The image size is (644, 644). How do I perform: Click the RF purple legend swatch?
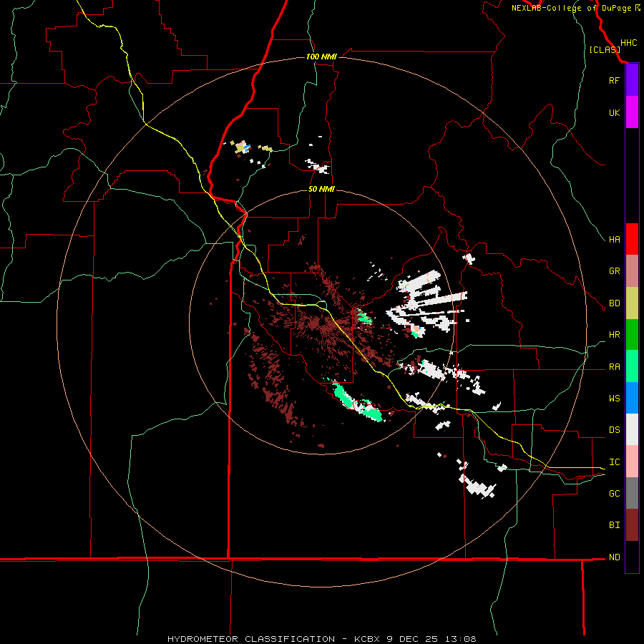click(632, 80)
